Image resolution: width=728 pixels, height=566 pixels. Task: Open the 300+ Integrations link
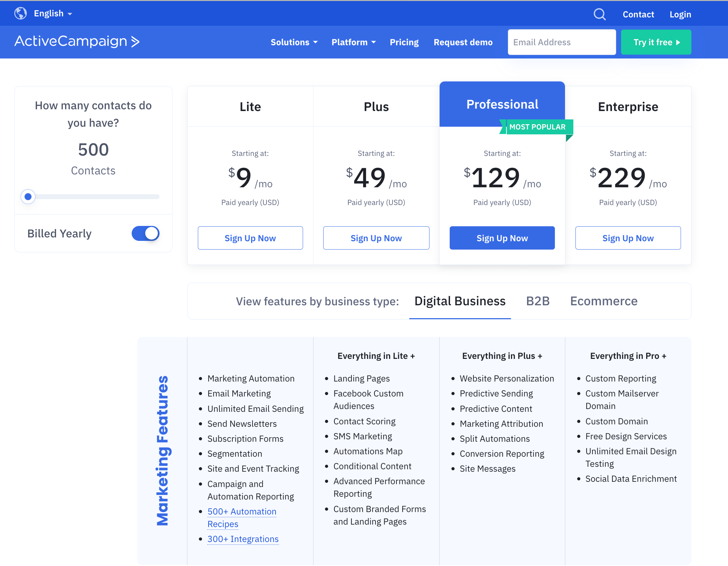[x=243, y=539]
